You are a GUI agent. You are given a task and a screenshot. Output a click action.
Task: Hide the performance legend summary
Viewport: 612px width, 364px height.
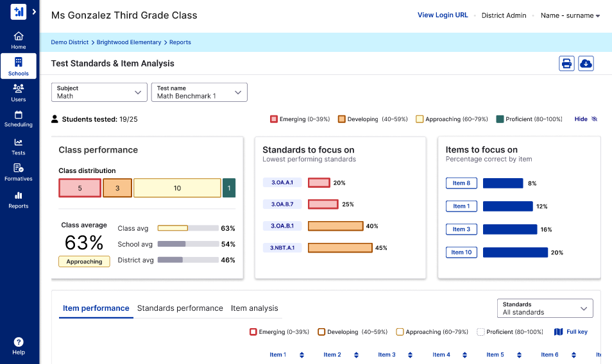click(x=585, y=119)
